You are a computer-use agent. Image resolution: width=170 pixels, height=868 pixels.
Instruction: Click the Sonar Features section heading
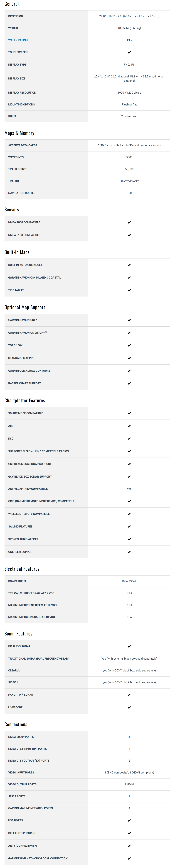18,634
